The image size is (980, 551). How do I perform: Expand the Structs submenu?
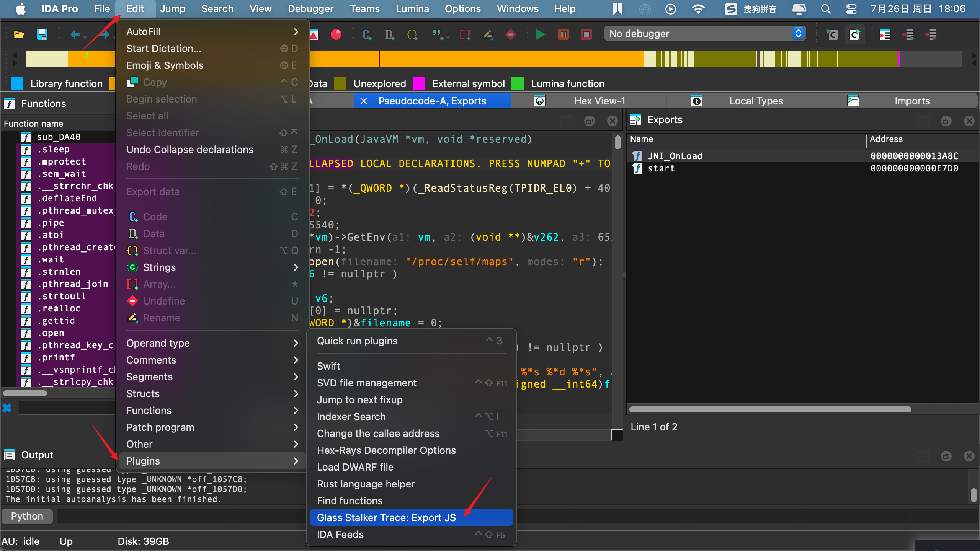(x=212, y=394)
